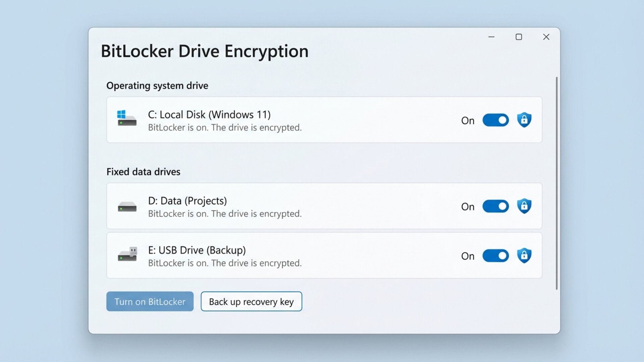Click the C: drive icon with Windows logo
The width and height of the screenshot is (644, 362).
tap(127, 120)
